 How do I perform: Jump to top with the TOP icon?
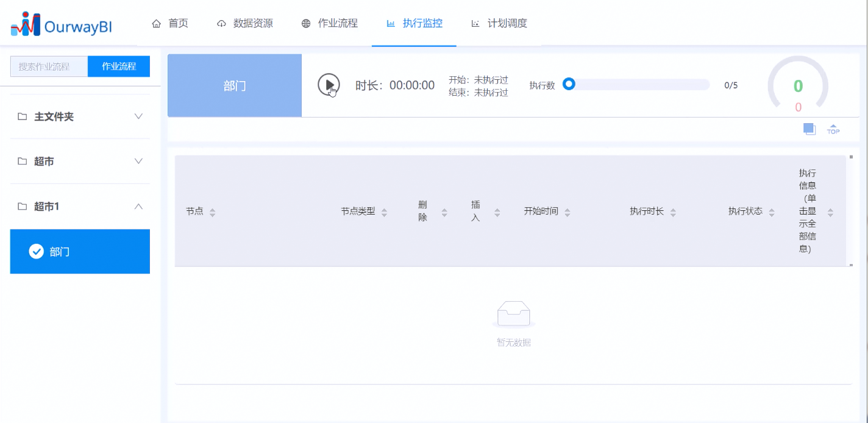pyautogui.click(x=833, y=129)
